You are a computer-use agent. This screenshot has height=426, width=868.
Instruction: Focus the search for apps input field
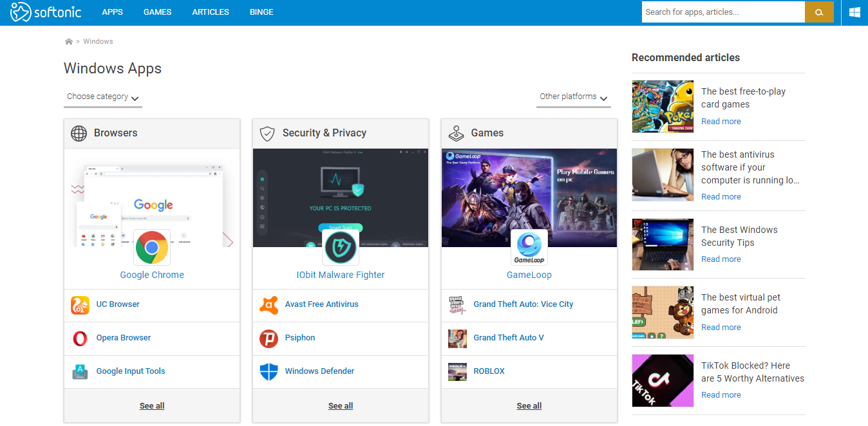pyautogui.click(x=722, y=12)
